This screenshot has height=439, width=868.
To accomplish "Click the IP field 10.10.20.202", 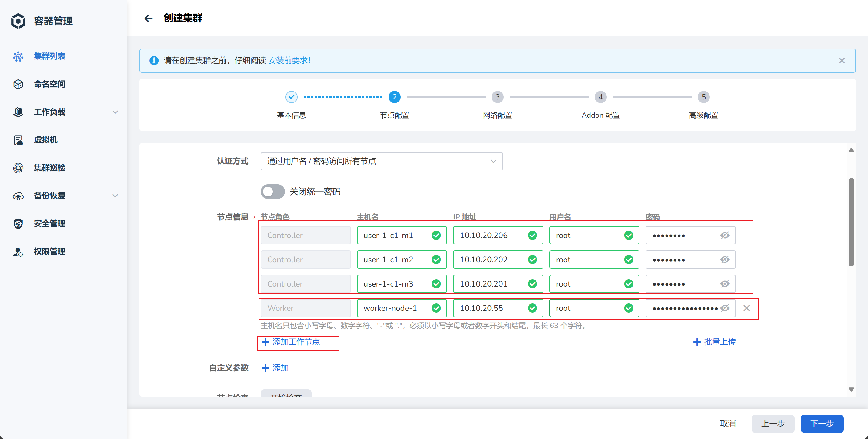I will click(498, 260).
